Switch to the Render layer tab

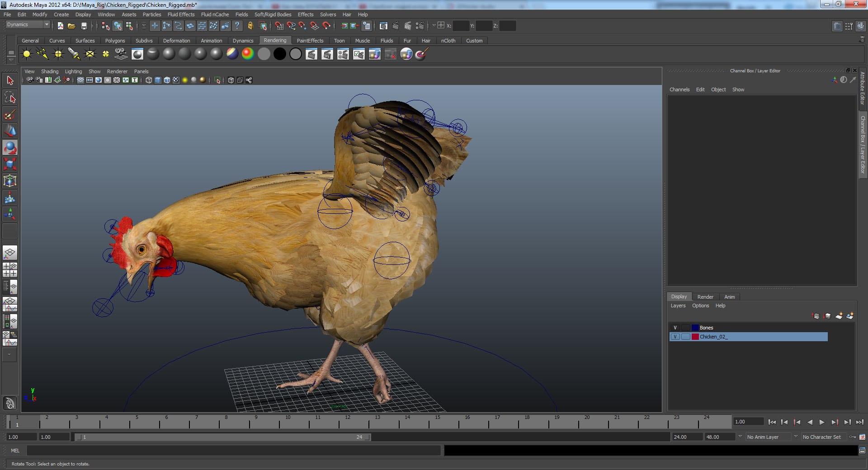(x=705, y=297)
